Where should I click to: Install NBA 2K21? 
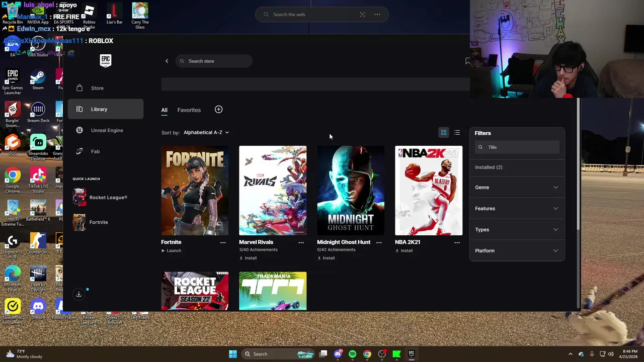tap(404, 250)
